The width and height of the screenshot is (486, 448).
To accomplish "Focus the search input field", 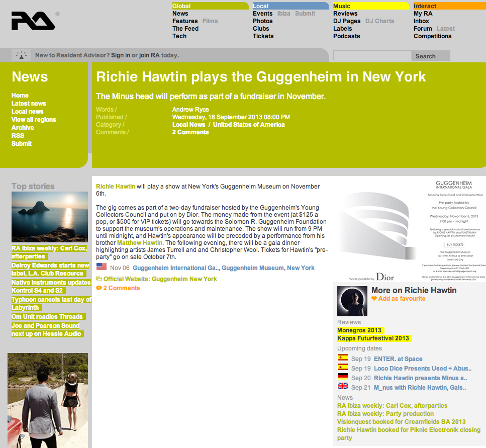I will (x=372, y=55).
